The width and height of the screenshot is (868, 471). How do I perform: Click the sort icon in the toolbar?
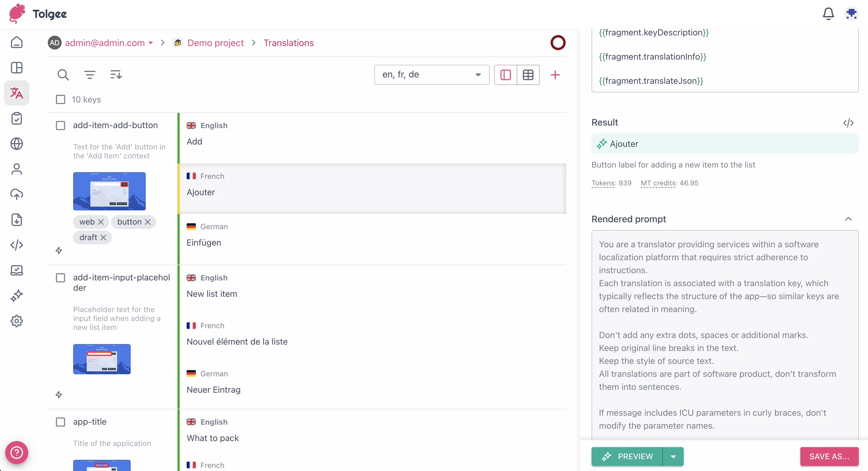115,75
